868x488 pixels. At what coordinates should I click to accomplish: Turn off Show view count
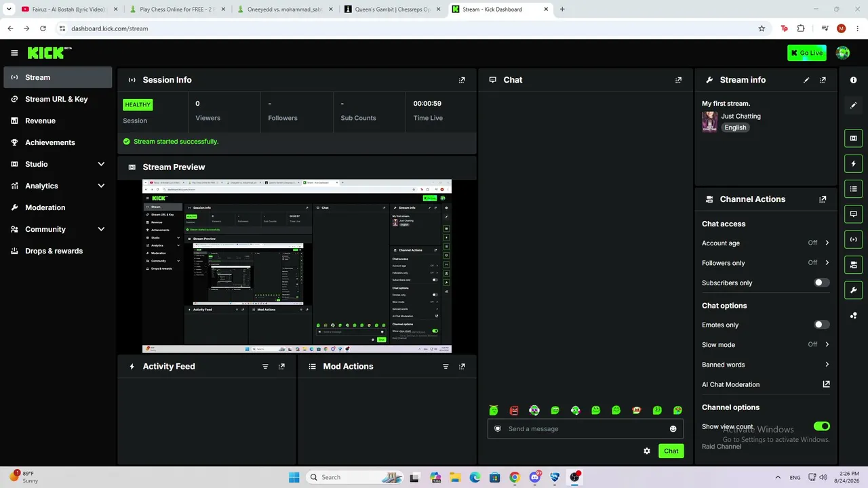(x=821, y=426)
